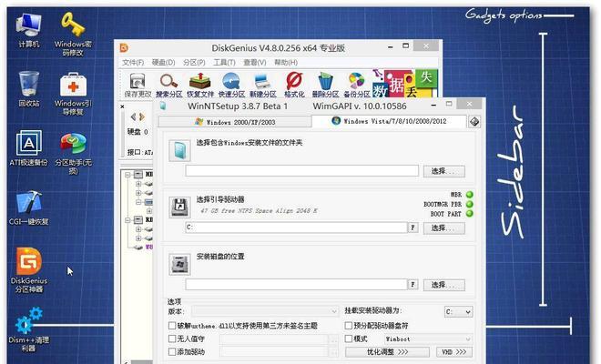
Task: Click 选择 button for boot drive
Action: coord(443,228)
